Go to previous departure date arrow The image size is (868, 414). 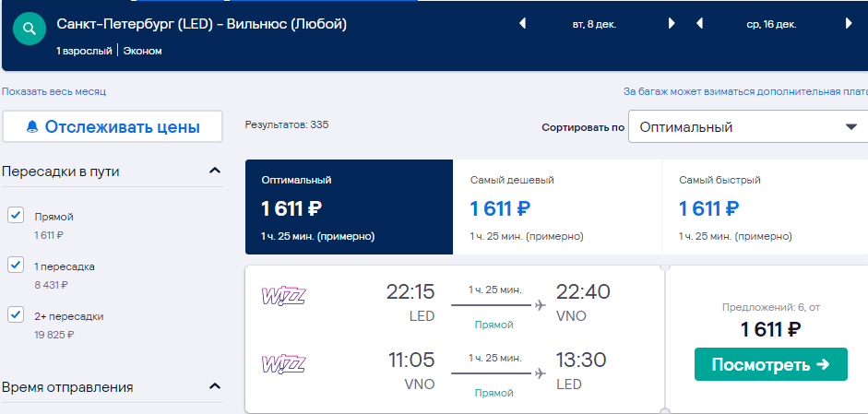522,24
